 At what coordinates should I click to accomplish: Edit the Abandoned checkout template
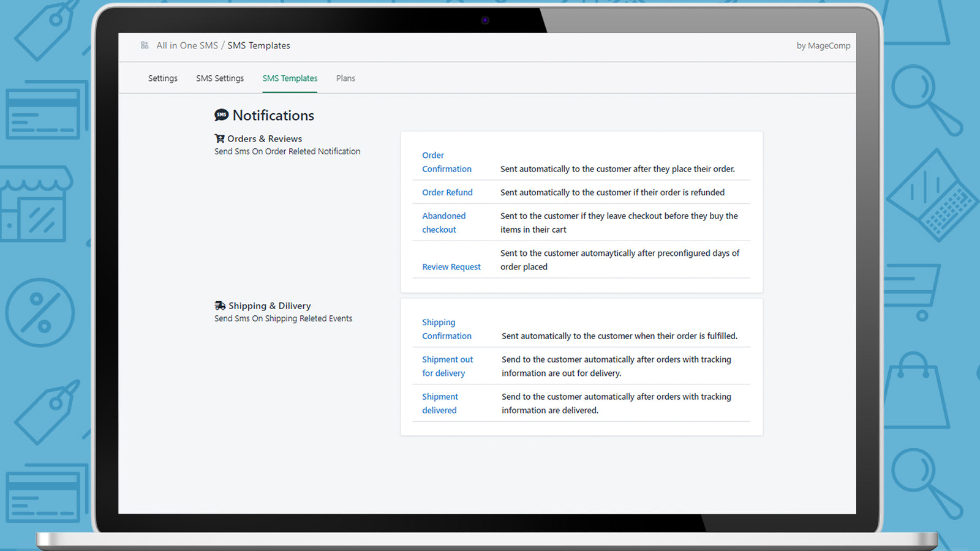point(443,223)
